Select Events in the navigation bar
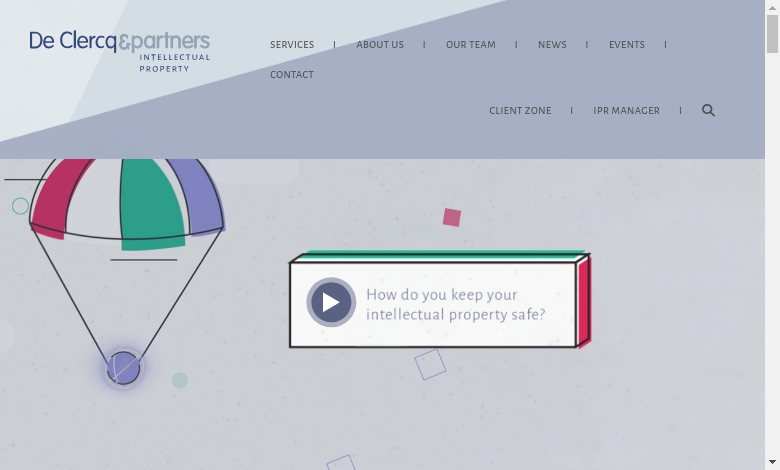The height and width of the screenshot is (470, 780). pos(627,45)
